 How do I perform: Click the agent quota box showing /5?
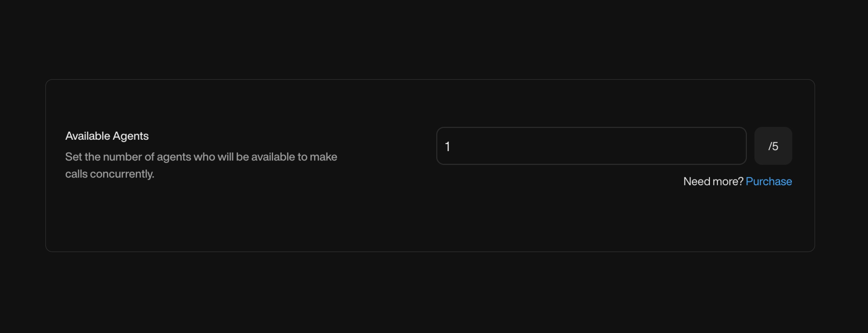tap(773, 146)
